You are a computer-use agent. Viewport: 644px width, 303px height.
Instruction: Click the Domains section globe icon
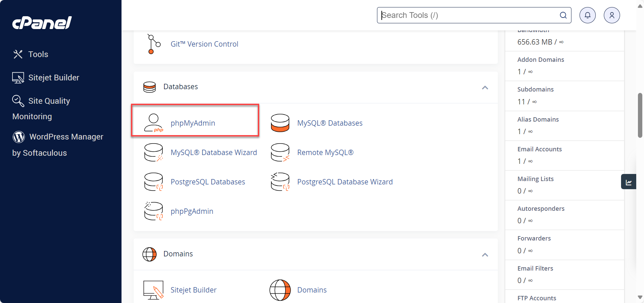point(150,254)
